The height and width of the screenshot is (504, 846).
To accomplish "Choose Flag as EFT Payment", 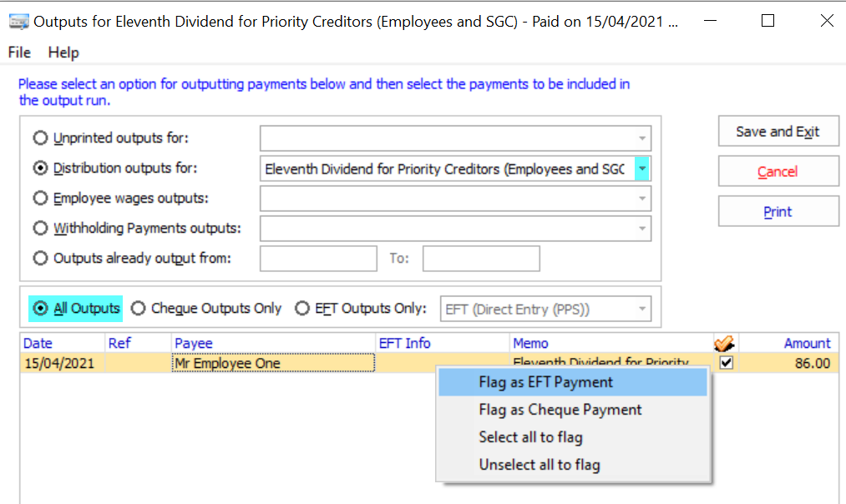I will [546, 382].
